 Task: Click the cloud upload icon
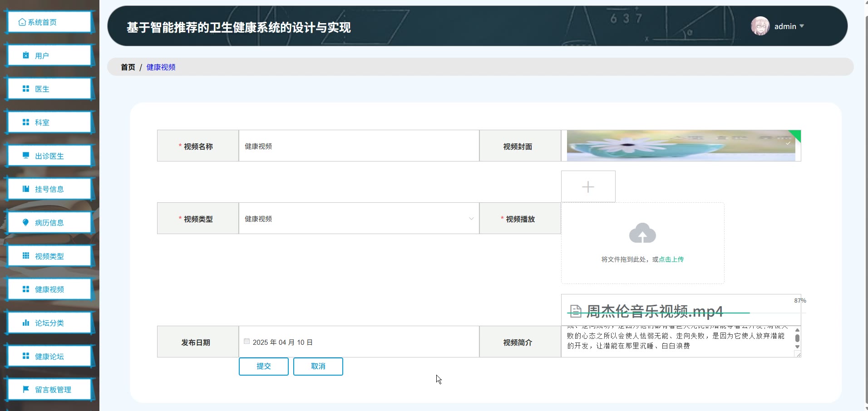pyautogui.click(x=642, y=233)
